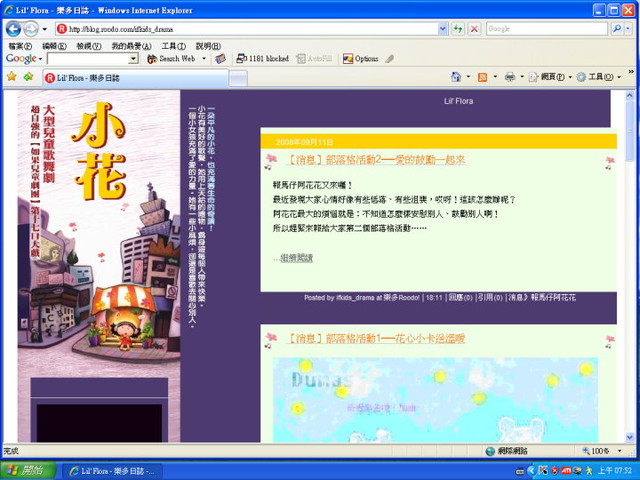
Task: Expand the address bar history dropdown
Action: point(443,29)
